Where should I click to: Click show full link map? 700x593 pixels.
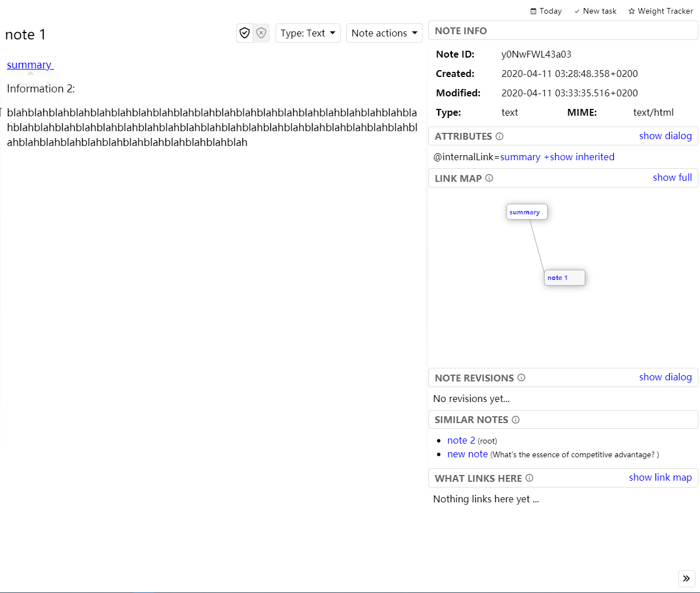pyautogui.click(x=672, y=177)
